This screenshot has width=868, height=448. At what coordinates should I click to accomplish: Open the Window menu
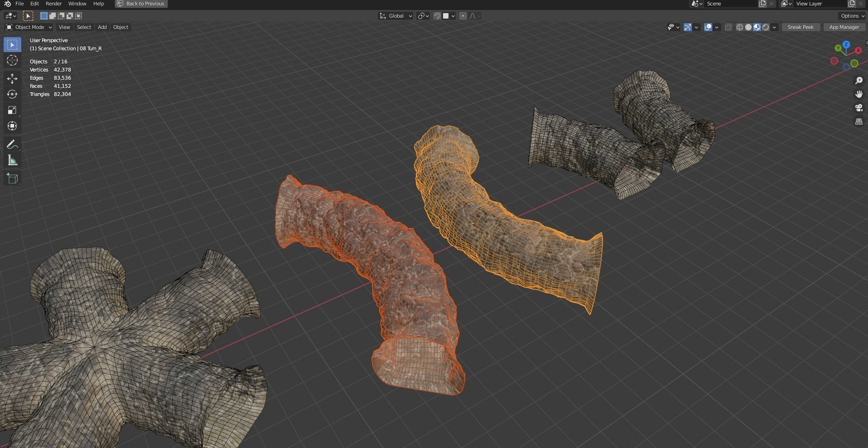pos(77,4)
